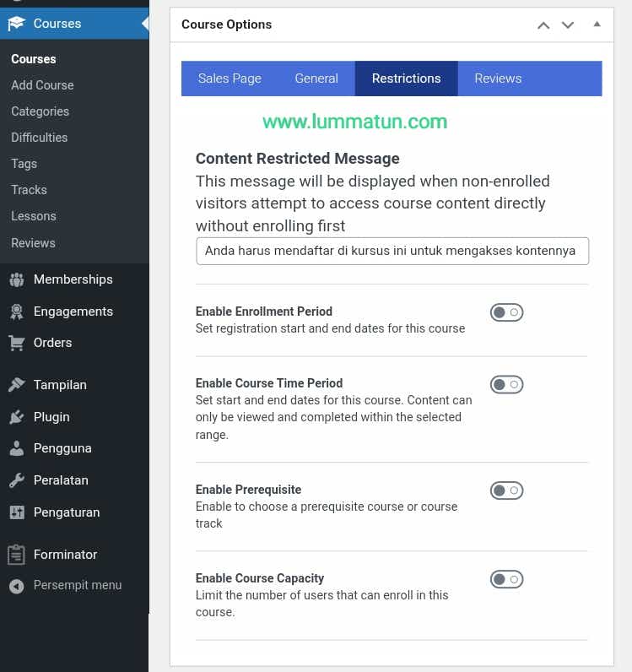Screen dimensions: 632x672
Task: Click the Peralatan wrench icon
Action: (x=16, y=480)
